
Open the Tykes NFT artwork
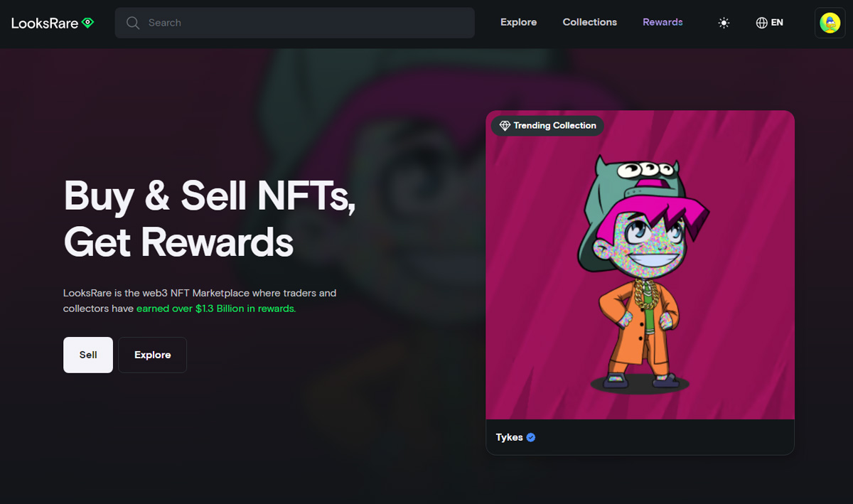[x=640, y=265]
